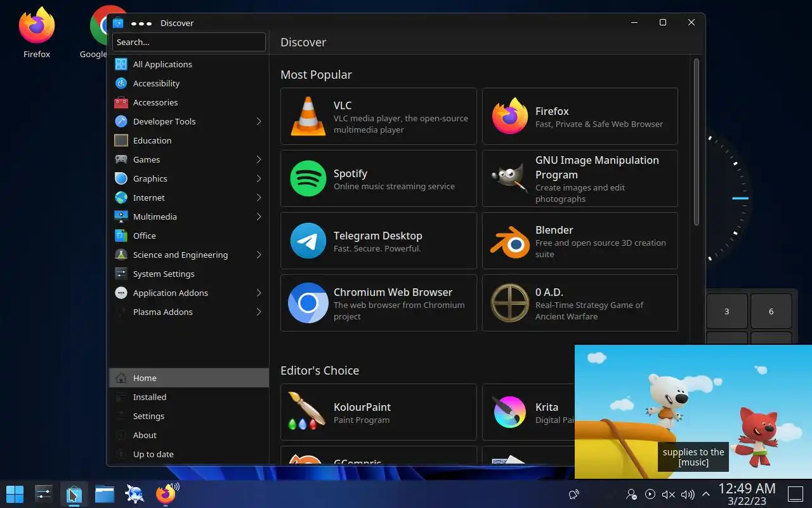Click the Discover window app icon

pos(117,23)
